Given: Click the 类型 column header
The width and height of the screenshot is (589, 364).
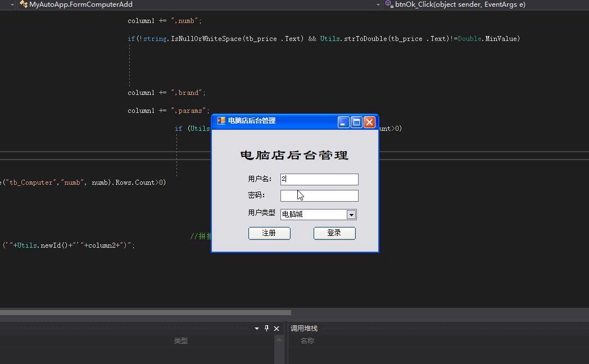Looking at the screenshot, I should pos(180,341).
